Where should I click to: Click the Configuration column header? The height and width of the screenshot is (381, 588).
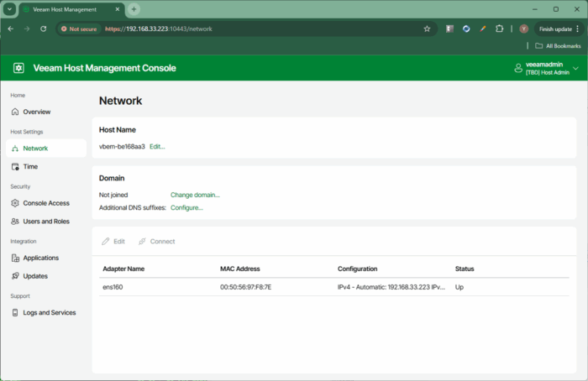tap(357, 269)
